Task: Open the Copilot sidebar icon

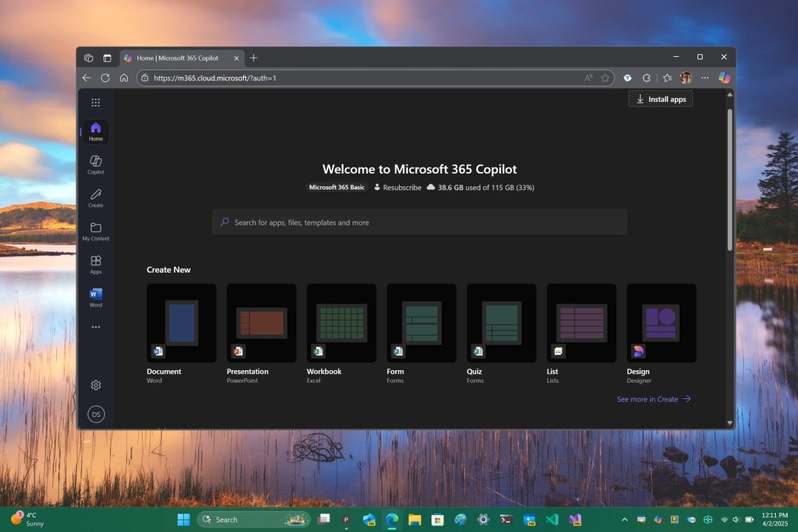Action: (x=95, y=163)
